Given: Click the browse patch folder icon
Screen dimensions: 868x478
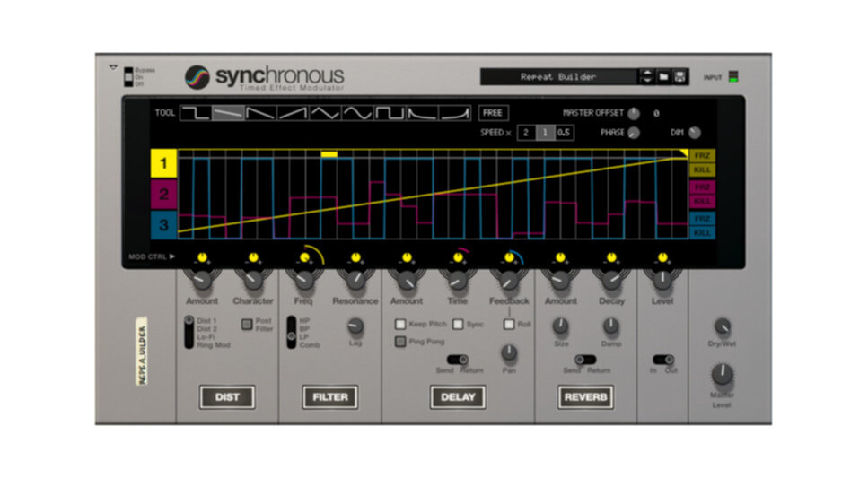Looking at the screenshot, I should tap(662, 77).
